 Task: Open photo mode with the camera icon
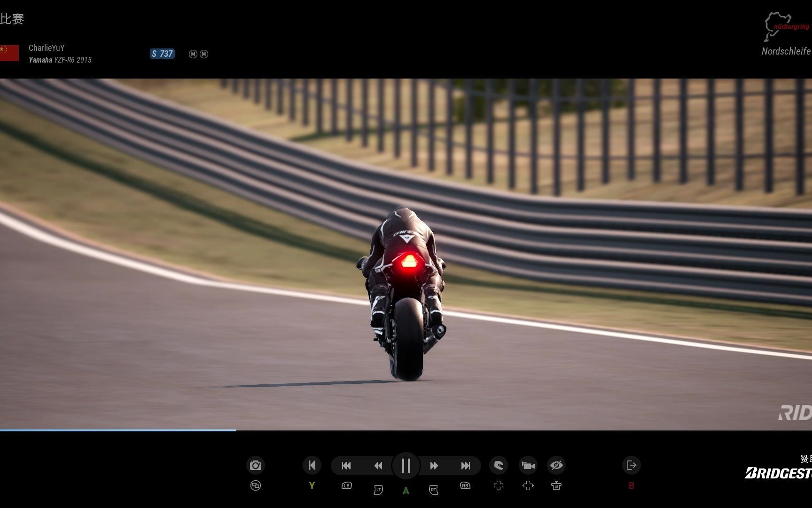(256, 466)
